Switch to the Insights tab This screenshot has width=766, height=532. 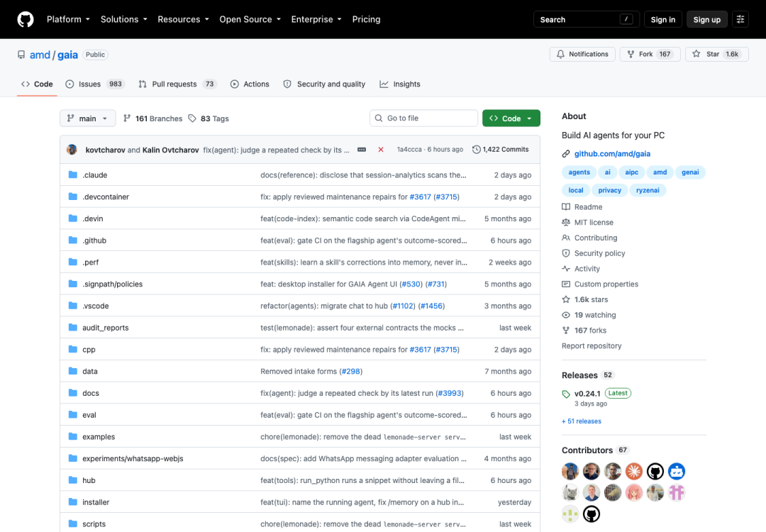pos(400,84)
